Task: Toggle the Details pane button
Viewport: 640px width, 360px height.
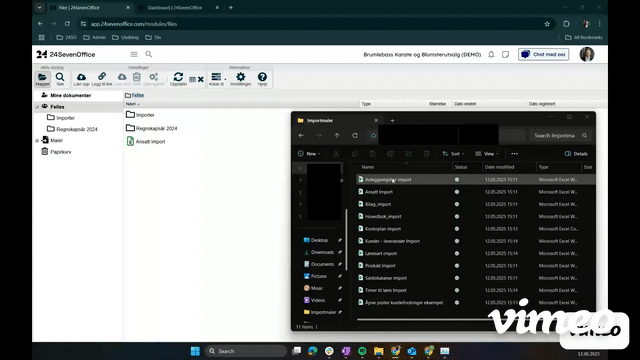Action: coord(576,154)
